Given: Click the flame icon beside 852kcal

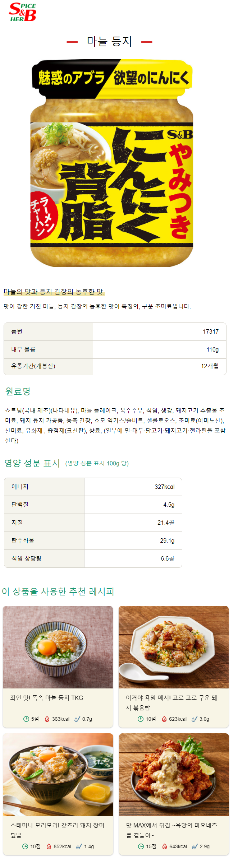Looking at the screenshot, I should (x=49, y=846).
